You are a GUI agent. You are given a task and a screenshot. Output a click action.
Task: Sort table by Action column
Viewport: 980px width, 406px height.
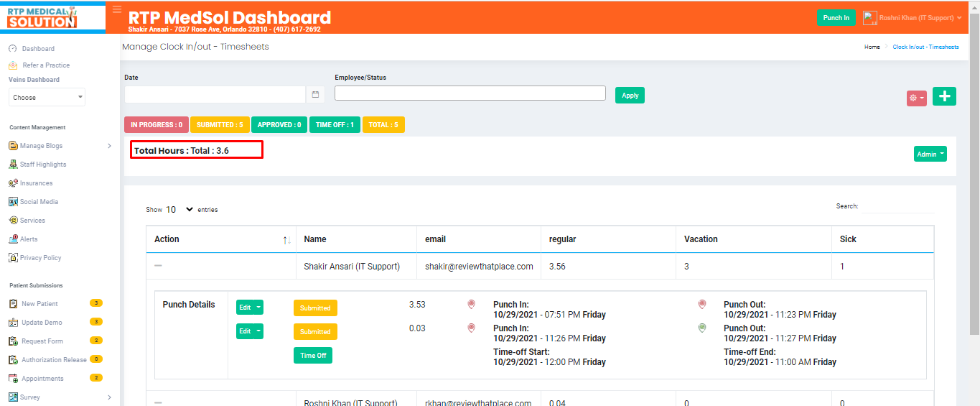tap(222, 239)
